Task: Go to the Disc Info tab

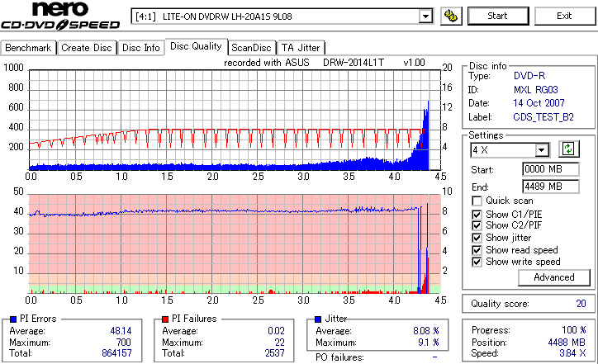Action: pos(141,48)
